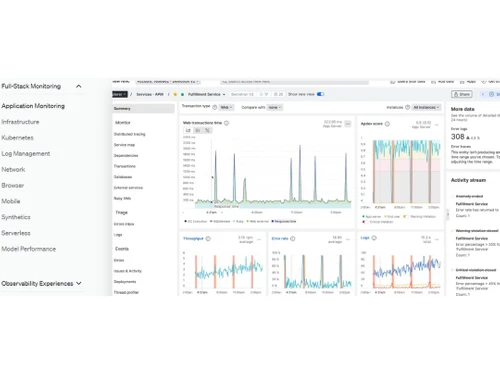Toggle Response time legend item

point(284,221)
